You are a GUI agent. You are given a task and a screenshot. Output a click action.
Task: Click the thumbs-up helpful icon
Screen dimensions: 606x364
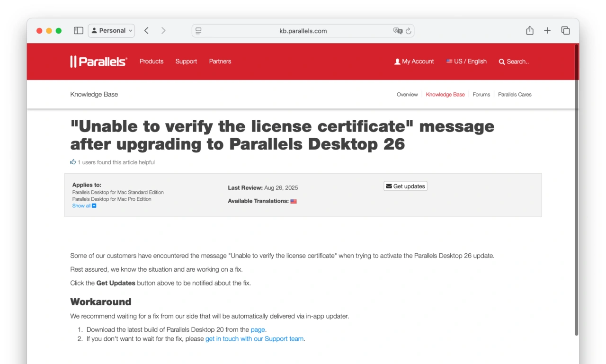pyautogui.click(x=73, y=161)
